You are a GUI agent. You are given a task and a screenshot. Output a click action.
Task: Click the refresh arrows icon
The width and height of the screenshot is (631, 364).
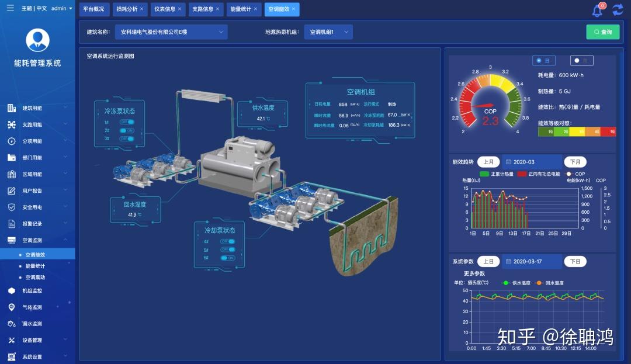click(x=618, y=10)
